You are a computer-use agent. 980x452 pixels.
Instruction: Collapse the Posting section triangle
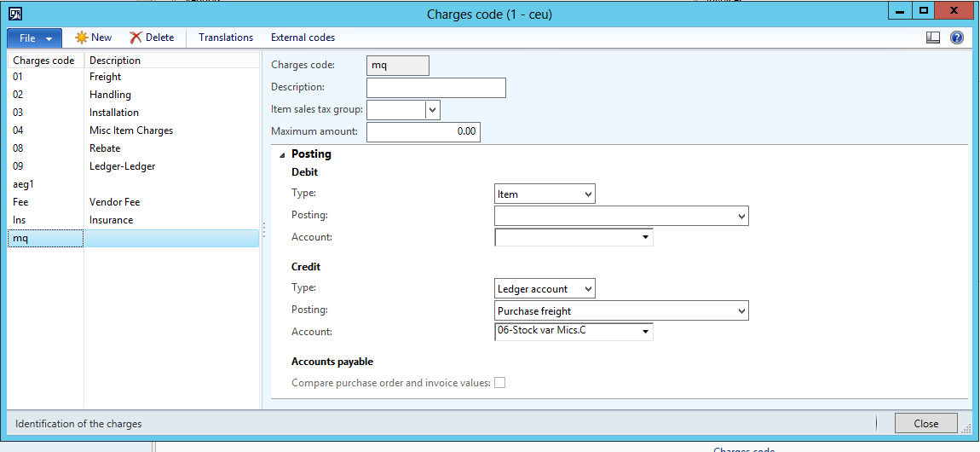point(281,154)
